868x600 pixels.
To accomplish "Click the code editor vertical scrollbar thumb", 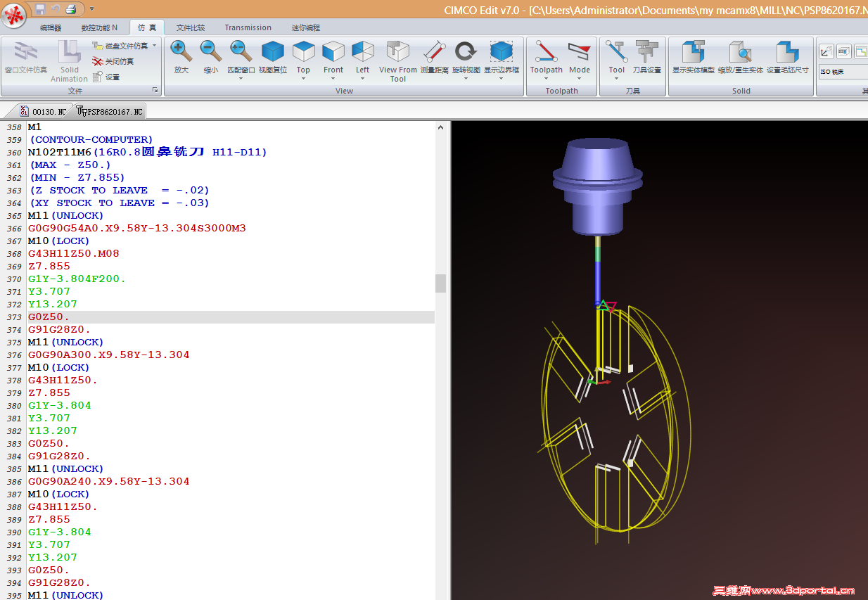I will click(441, 283).
